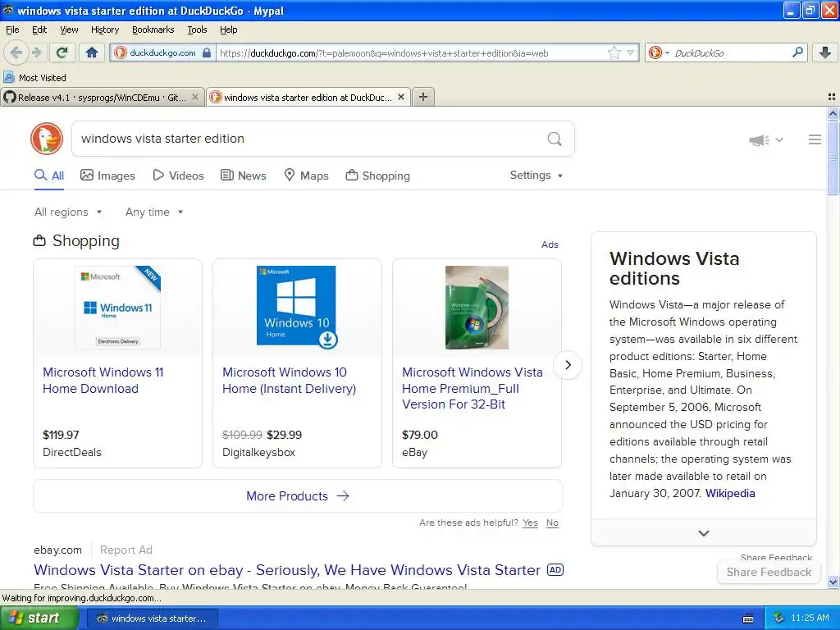The height and width of the screenshot is (630, 840).
Task: Click the network tray icon by clock
Action: click(x=779, y=619)
